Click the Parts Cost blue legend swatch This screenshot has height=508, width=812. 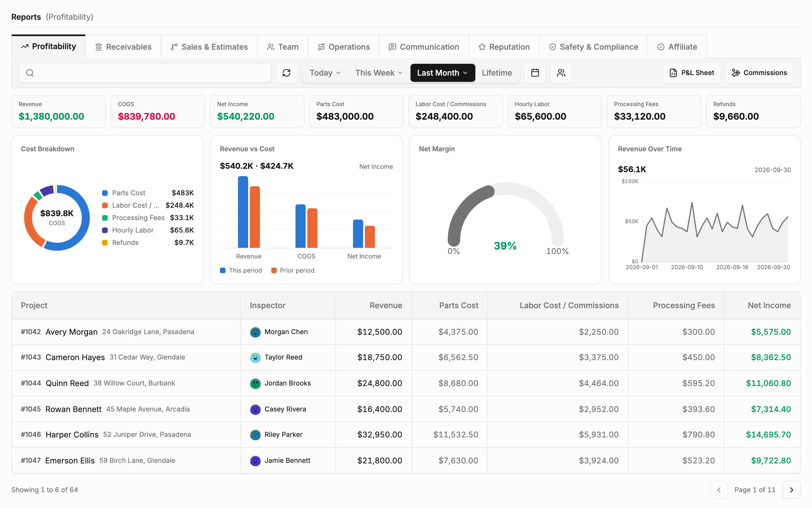(105, 193)
